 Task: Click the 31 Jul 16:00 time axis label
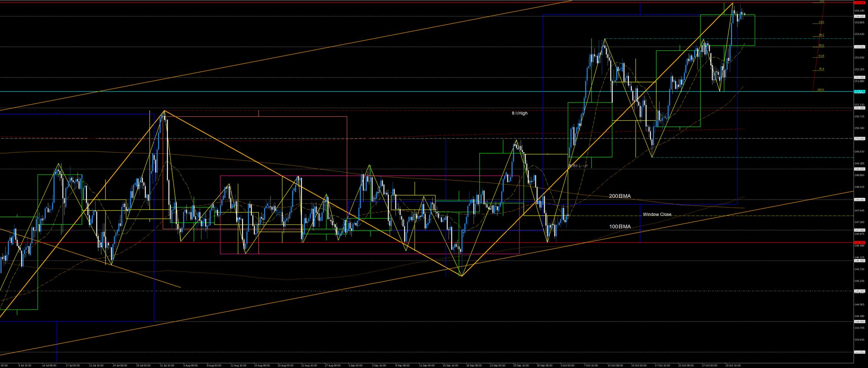tap(167, 365)
